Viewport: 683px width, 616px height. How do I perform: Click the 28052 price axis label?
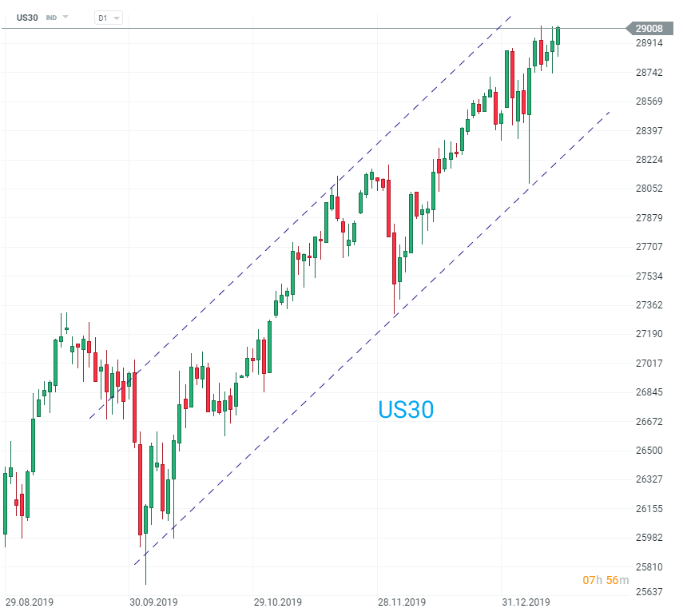pyautogui.click(x=649, y=189)
